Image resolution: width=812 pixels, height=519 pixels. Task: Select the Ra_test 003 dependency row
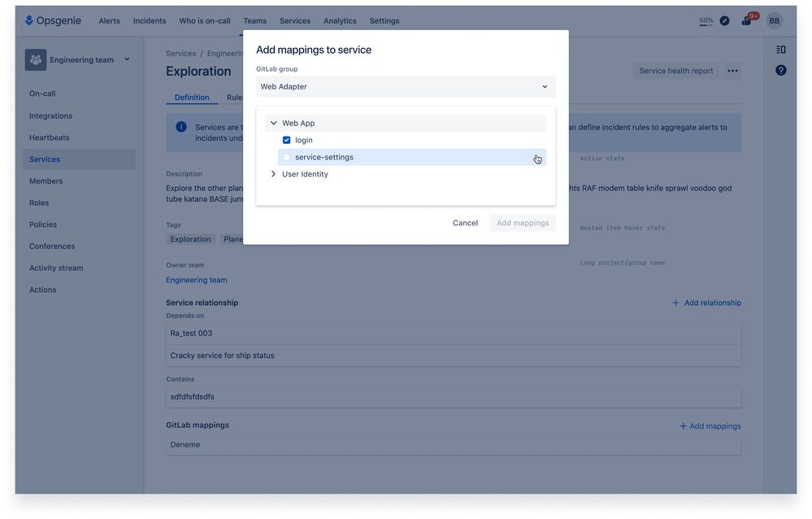454,334
